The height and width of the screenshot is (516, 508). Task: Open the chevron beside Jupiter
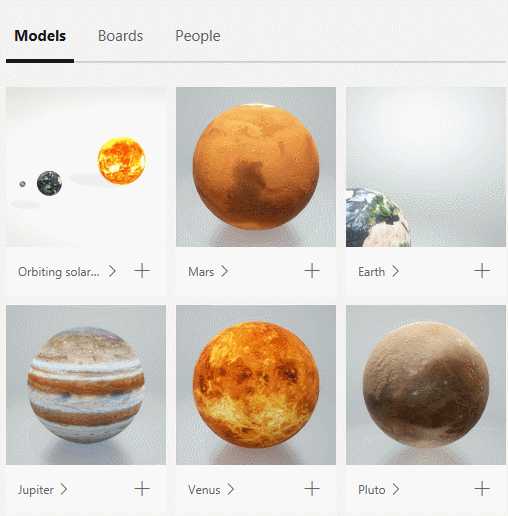click(64, 489)
